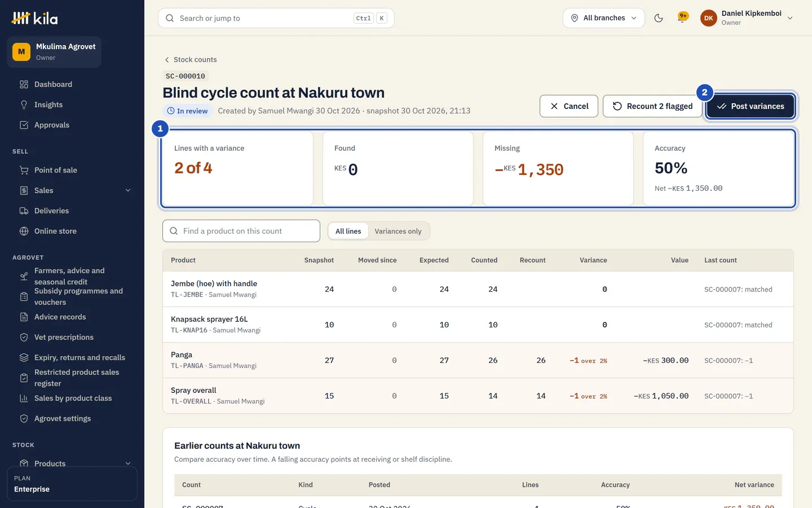This screenshot has width=812, height=508.
Task: Open Daniel Kipkemboi account menu chevron
Action: click(790, 18)
